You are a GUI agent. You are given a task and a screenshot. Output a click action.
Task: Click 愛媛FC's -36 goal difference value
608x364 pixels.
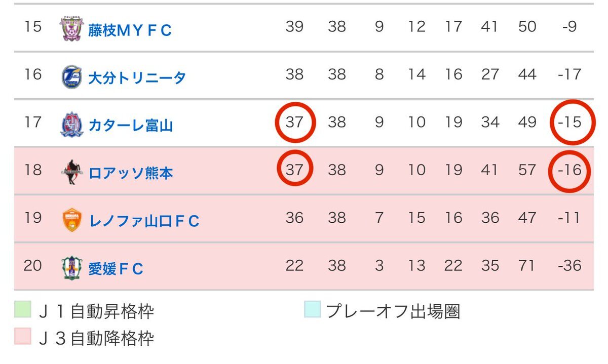[x=571, y=265]
